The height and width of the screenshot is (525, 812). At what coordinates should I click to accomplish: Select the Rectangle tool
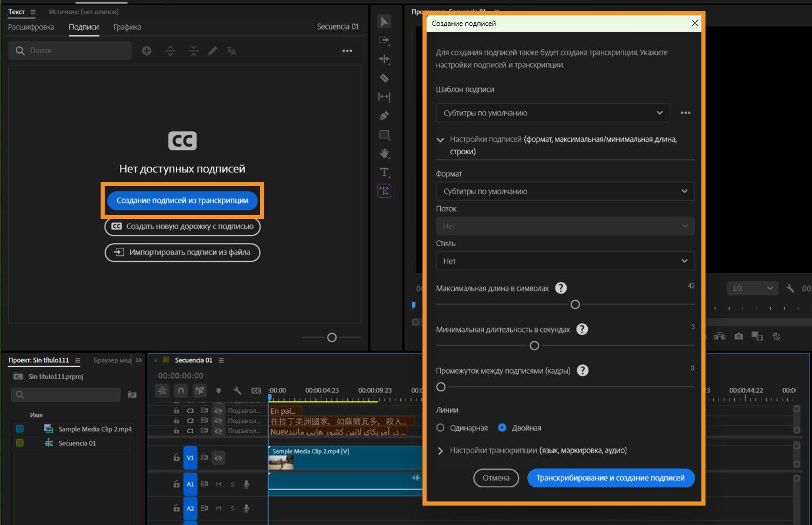(384, 135)
